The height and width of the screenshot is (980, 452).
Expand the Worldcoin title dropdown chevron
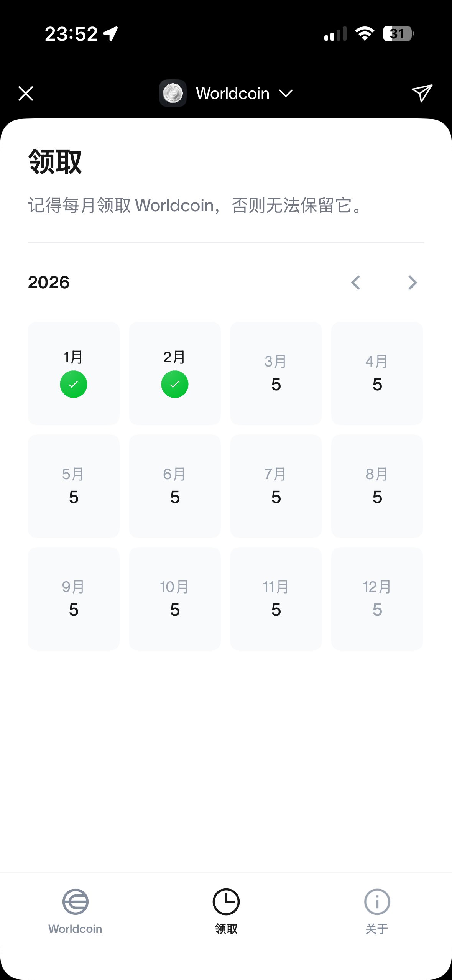pos(286,93)
